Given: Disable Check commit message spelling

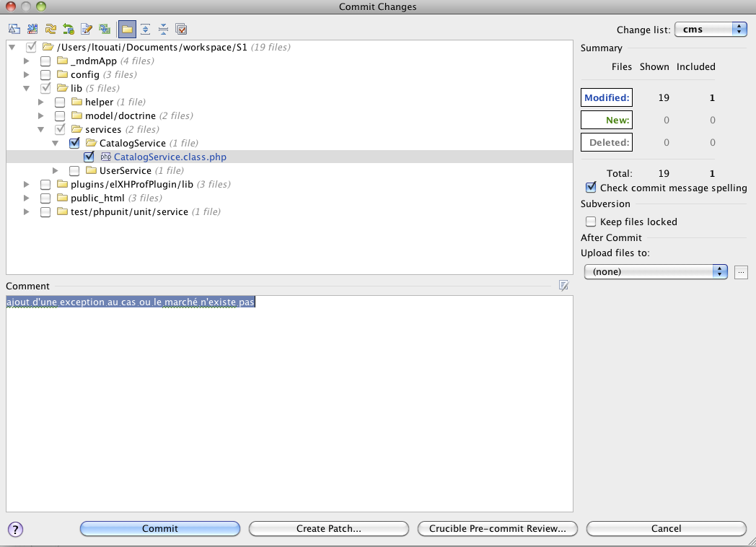Looking at the screenshot, I should [x=591, y=188].
